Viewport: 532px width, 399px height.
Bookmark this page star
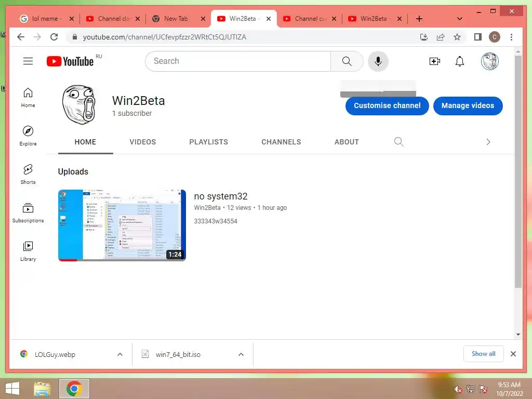[x=457, y=37]
